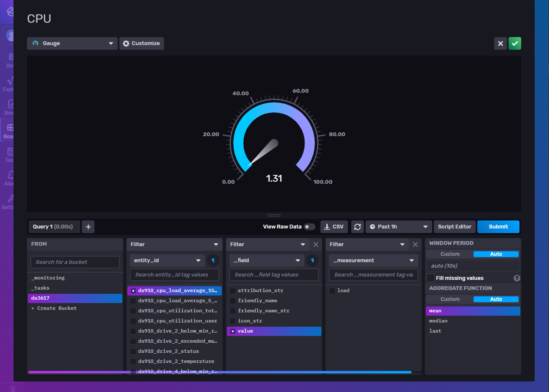Select the last aggregate function

(x=473, y=331)
